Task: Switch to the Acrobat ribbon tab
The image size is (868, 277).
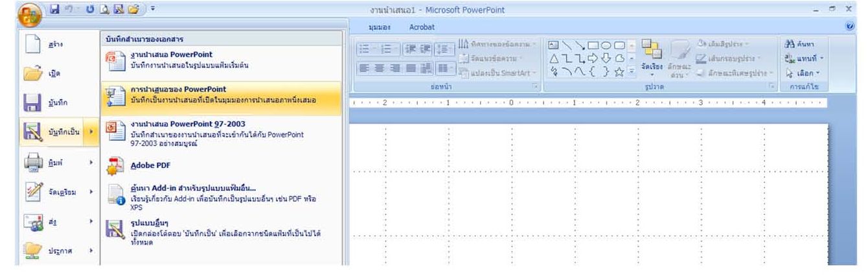Action: tap(422, 27)
